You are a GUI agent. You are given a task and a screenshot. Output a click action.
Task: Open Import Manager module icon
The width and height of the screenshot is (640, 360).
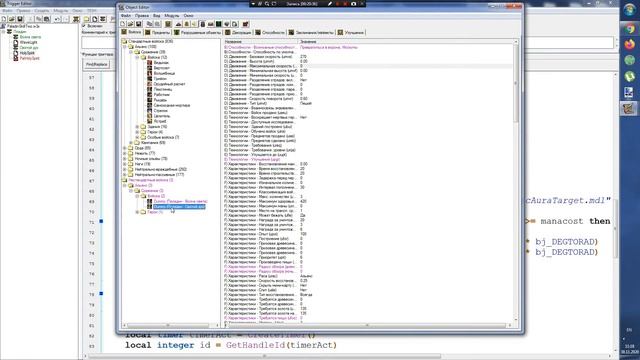(x=235, y=24)
